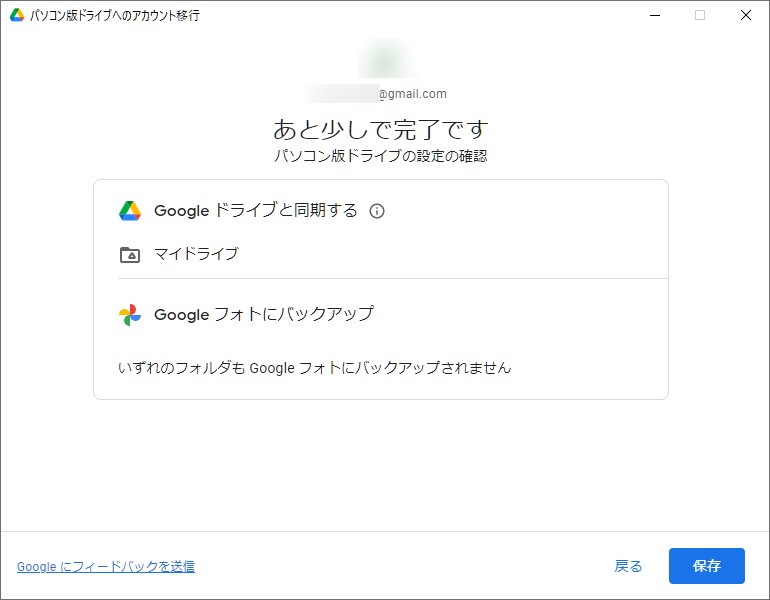Open the Google にフィードバックを送信 link
Viewport: 770px width, 600px height.
pyautogui.click(x=106, y=566)
